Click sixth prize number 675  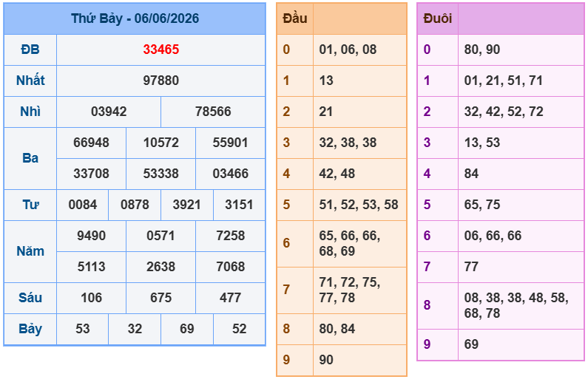161,298
